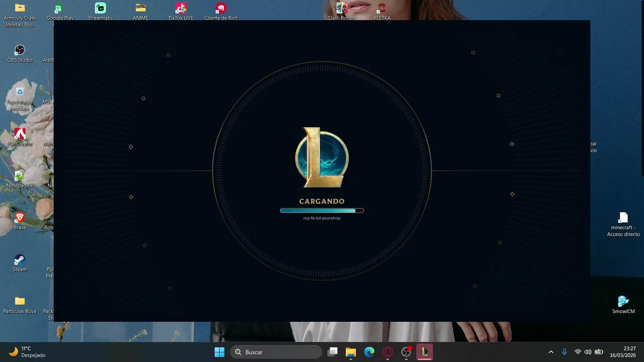The height and width of the screenshot is (362, 644).
Task: Open minecraft - Acceso directo shortcut
Action: pos(623,224)
